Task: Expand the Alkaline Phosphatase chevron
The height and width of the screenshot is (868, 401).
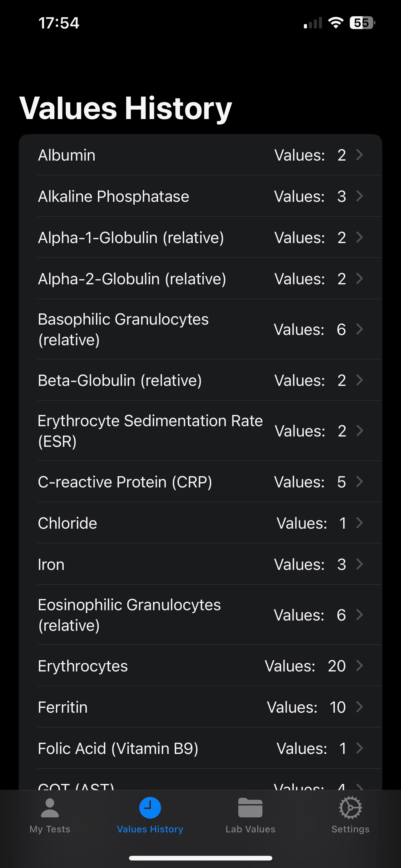Action: (x=359, y=196)
